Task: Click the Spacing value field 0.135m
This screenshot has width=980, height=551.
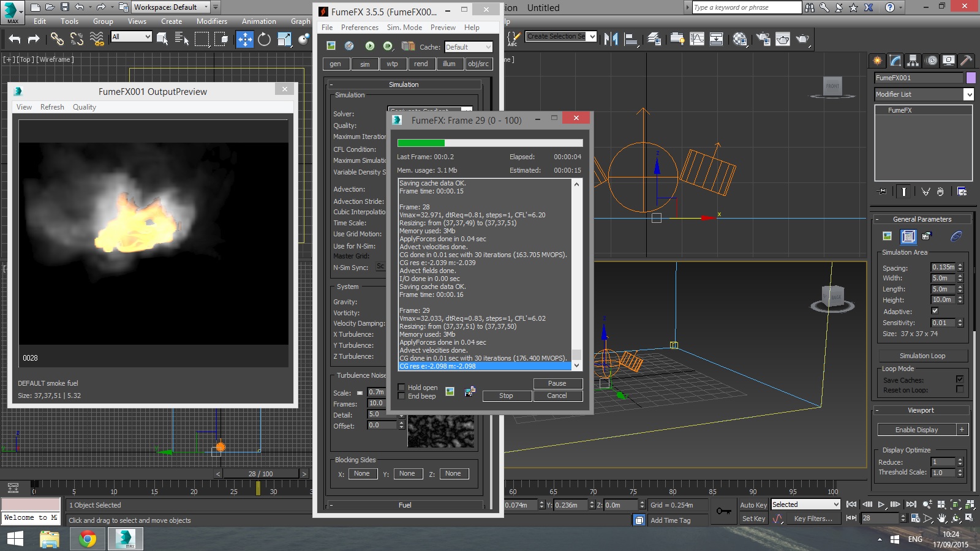Action: 943,268
